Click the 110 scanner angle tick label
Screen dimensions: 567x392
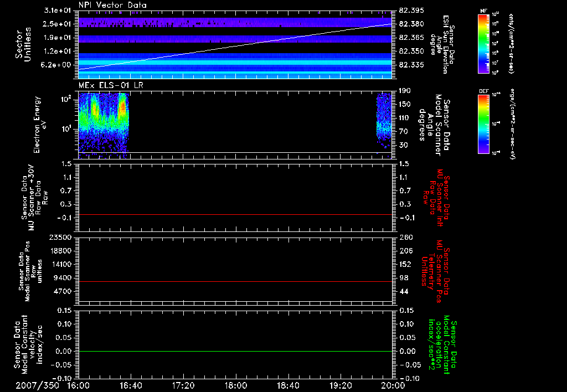click(405, 118)
